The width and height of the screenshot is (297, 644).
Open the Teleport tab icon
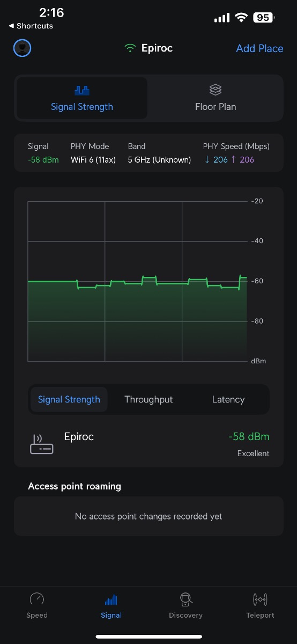pos(260,599)
